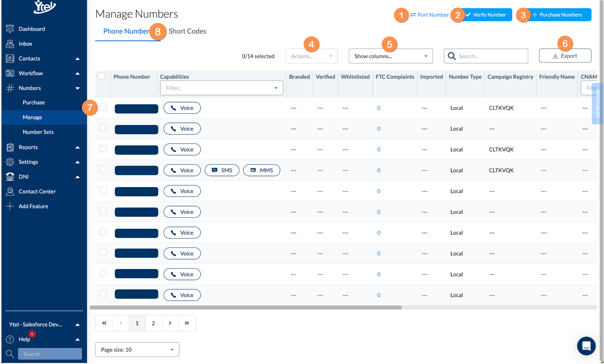Open Number Sets in the sidebar
604x364 pixels.
[x=38, y=132]
